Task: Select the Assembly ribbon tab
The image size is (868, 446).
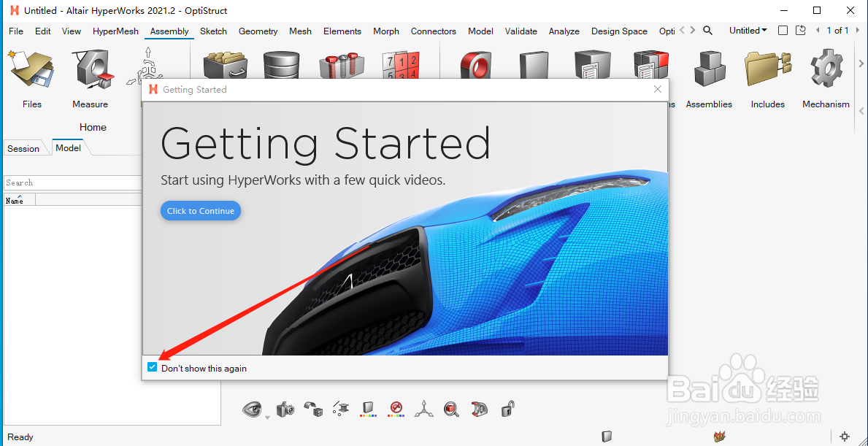Action: pyautogui.click(x=169, y=31)
